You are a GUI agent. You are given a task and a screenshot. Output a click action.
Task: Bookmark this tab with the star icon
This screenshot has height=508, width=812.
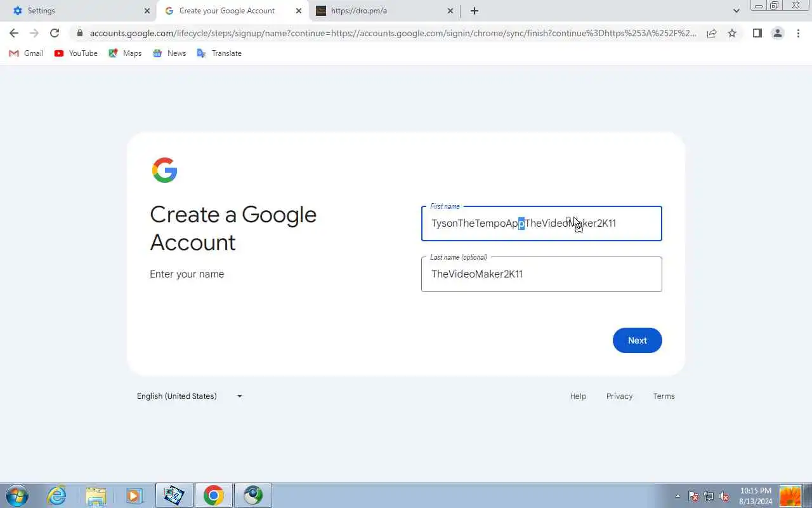coord(732,33)
